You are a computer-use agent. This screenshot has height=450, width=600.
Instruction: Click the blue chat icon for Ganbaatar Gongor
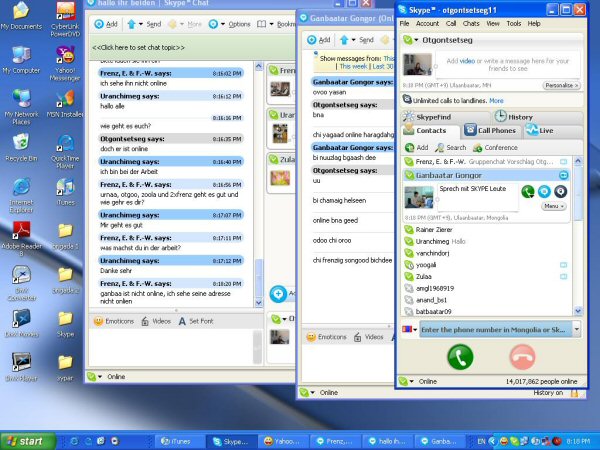pyautogui.click(x=544, y=191)
